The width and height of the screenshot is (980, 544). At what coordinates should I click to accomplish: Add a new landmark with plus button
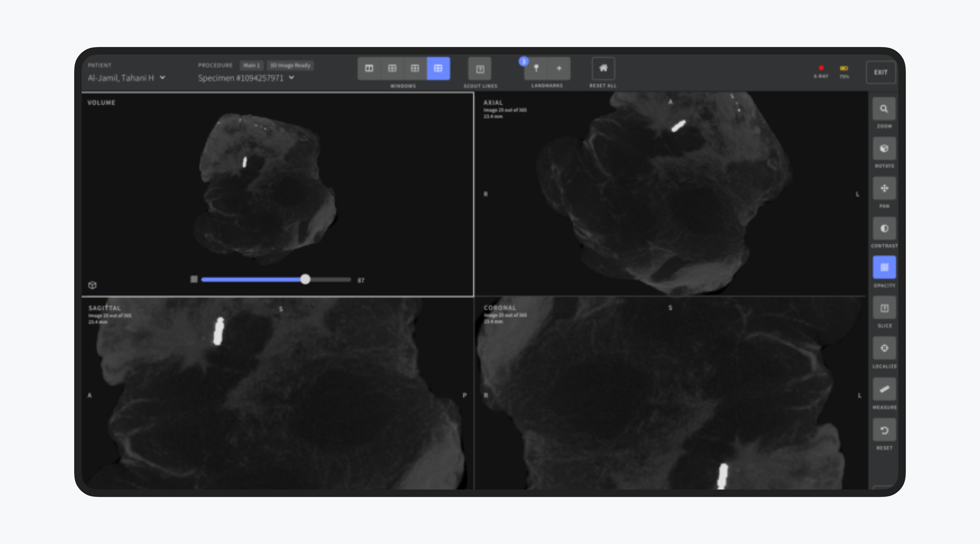tap(559, 68)
